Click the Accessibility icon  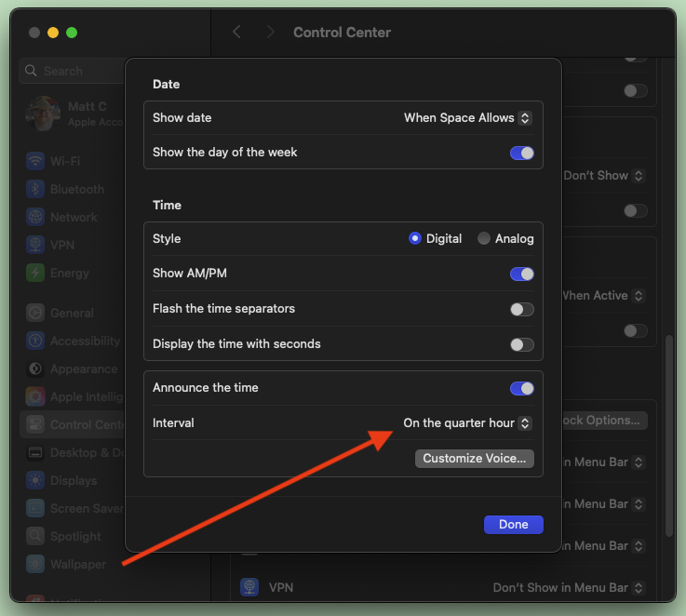pos(35,341)
